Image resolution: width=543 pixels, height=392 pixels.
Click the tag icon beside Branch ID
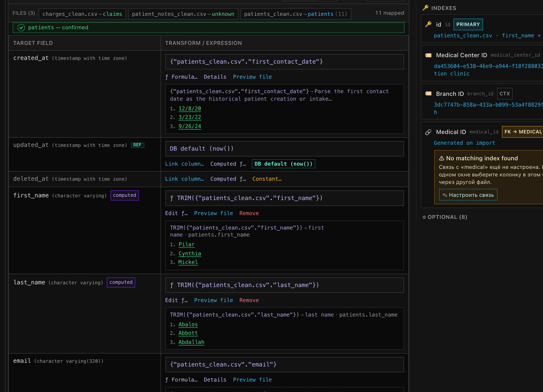428,93
